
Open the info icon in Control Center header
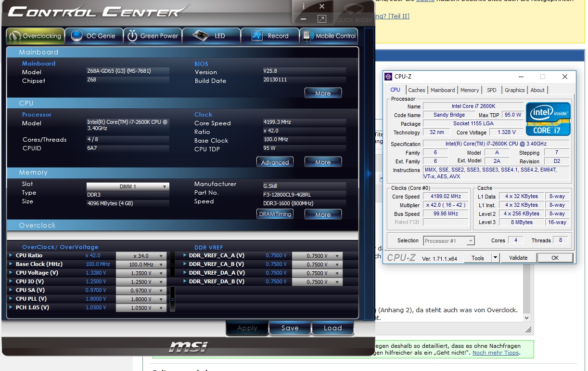304,6
